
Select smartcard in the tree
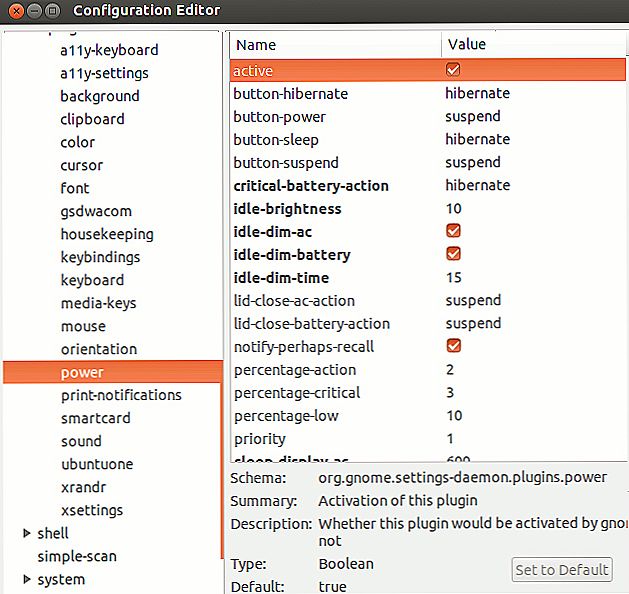coord(95,418)
